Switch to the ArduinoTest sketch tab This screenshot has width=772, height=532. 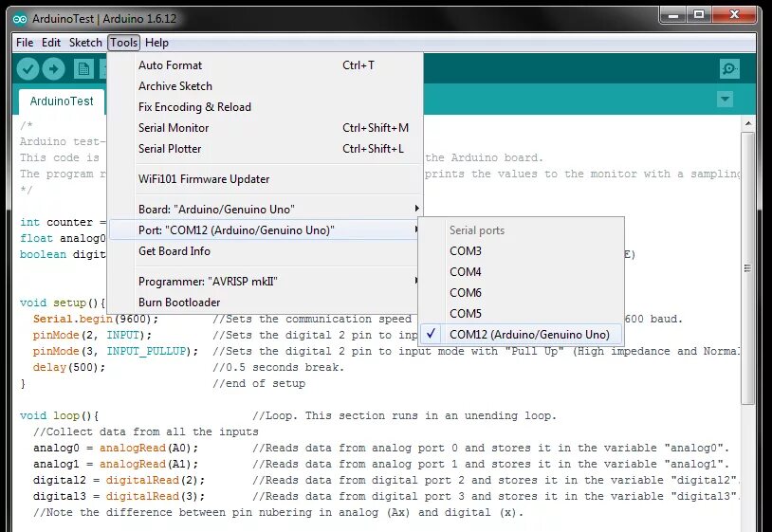(x=62, y=101)
